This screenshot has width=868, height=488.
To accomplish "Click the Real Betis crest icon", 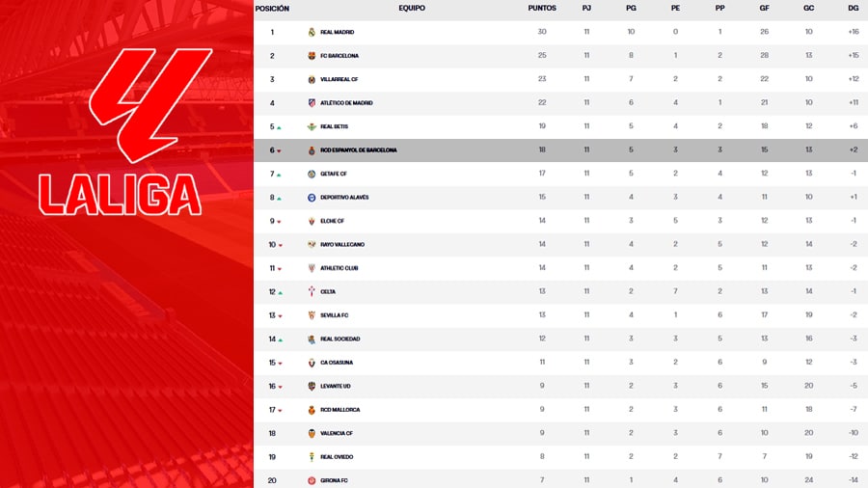I will (312, 126).
